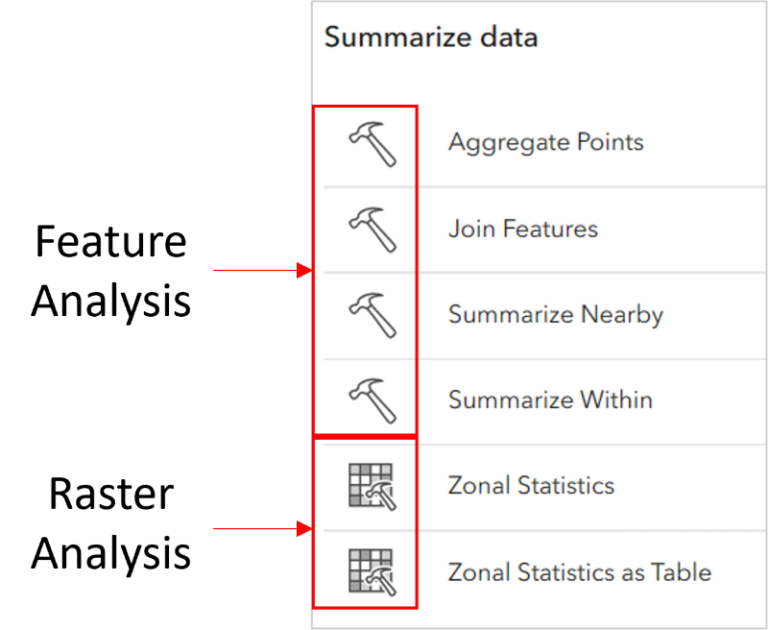768x630 pixels.
Task: Launch Summarize Nearby from the list
Action: [555, 315]
